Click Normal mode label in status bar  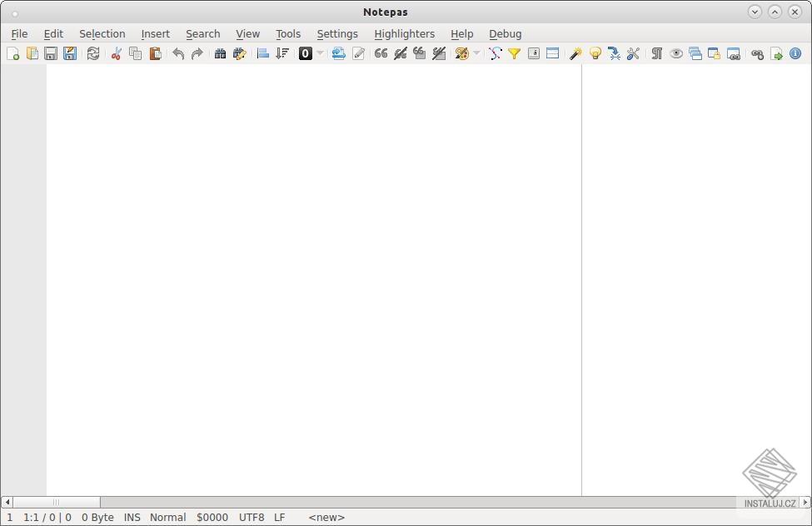[167, 517]
